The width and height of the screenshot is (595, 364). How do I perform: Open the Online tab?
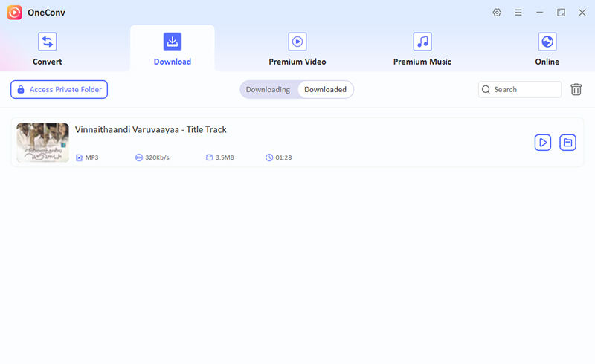[x=547, y=49]
